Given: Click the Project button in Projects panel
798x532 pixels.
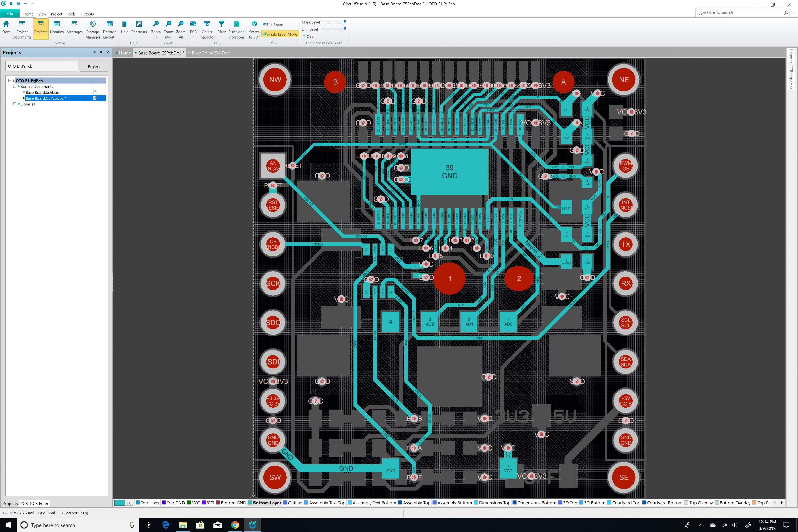Looking at the screenshot, I should (94, 66).
